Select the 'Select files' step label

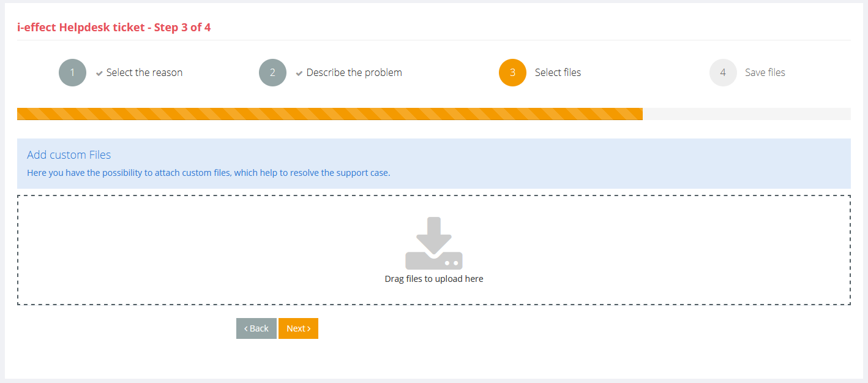[558, 73]
